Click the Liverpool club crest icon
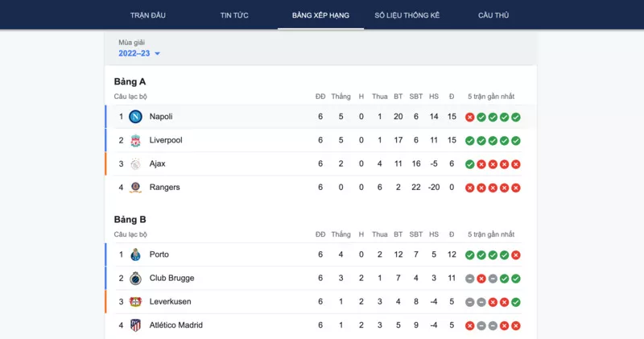 [135, 141]
